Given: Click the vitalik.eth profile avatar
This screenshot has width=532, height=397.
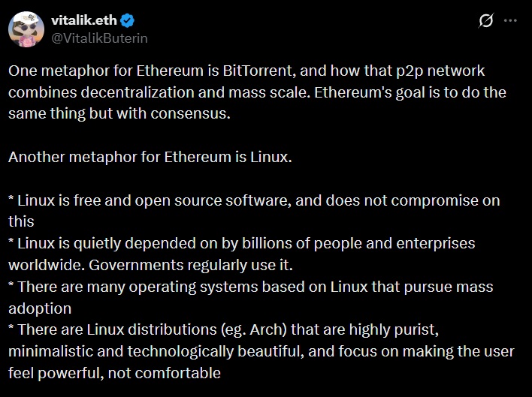Looking at the screenshot, I should (x=26, y=29).
